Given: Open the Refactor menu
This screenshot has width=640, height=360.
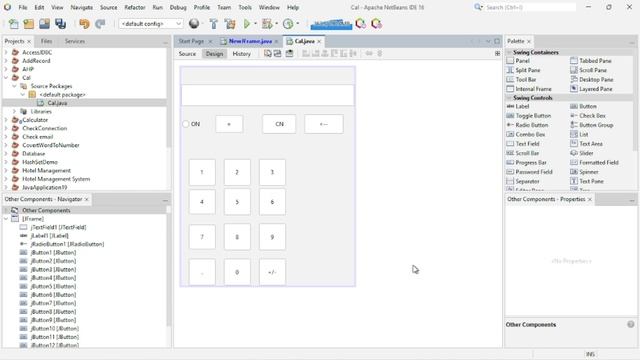Looking at the screenshot, I should click(135, 7).
